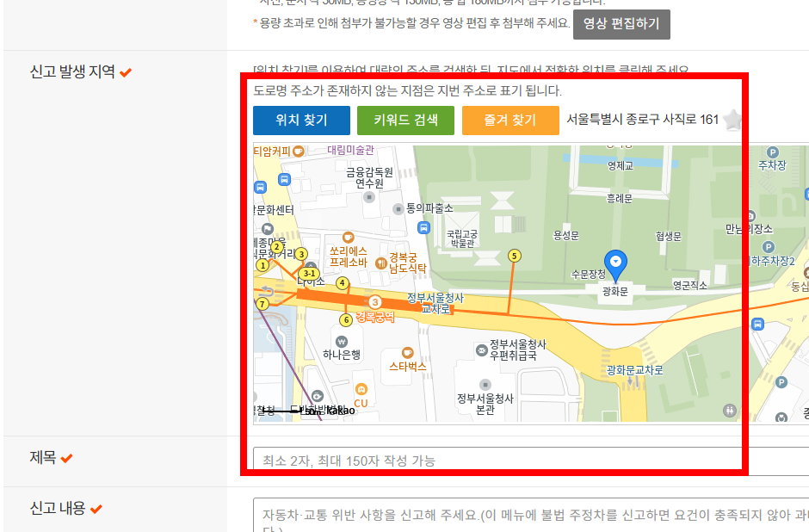Click the numbered exit marker 5 on map
The image size is (809, 532).
(x=515, y=255)
